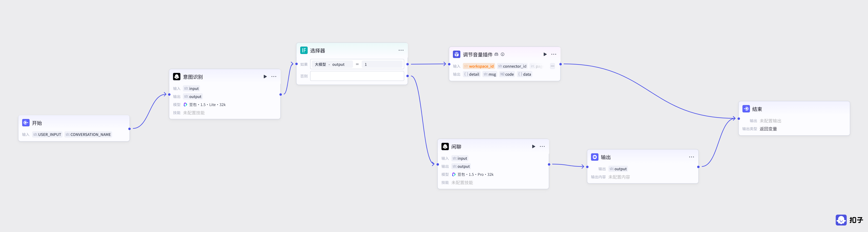Click the 输出 node icon
The image size is (868, 232).
(595, 157)
